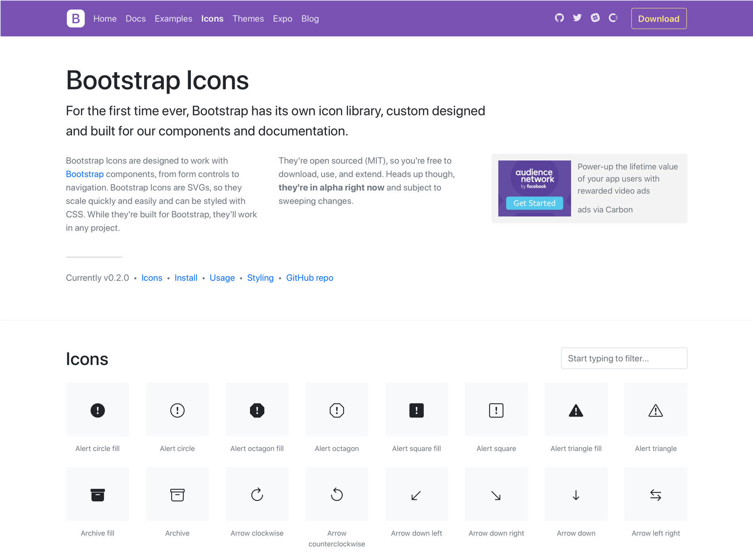
Task: Click the Arrow counterclockwise label
Action: click(x=337, y=538)
